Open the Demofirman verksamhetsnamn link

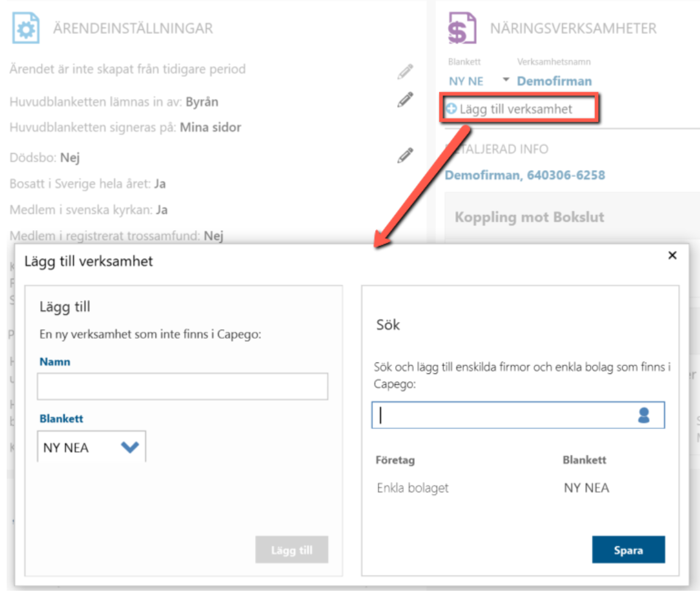(x=554, y=81)
